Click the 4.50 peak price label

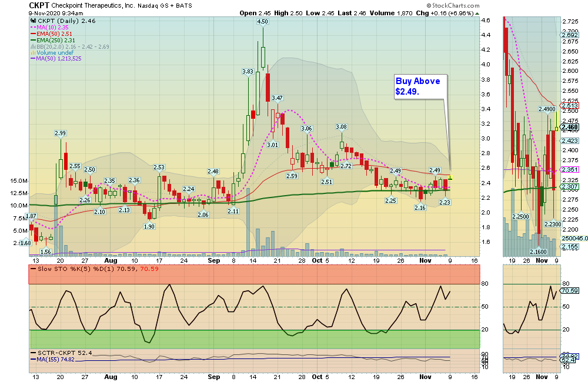click(x=262, y=21)
